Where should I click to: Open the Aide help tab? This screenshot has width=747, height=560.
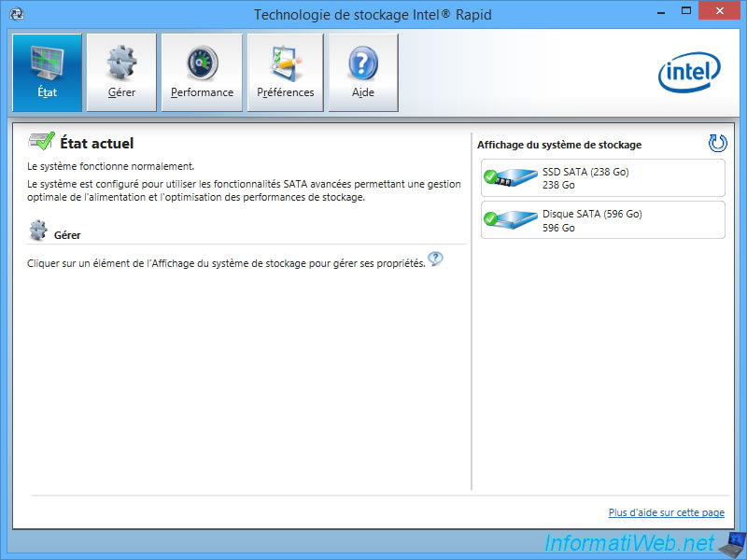click(363, 73)
